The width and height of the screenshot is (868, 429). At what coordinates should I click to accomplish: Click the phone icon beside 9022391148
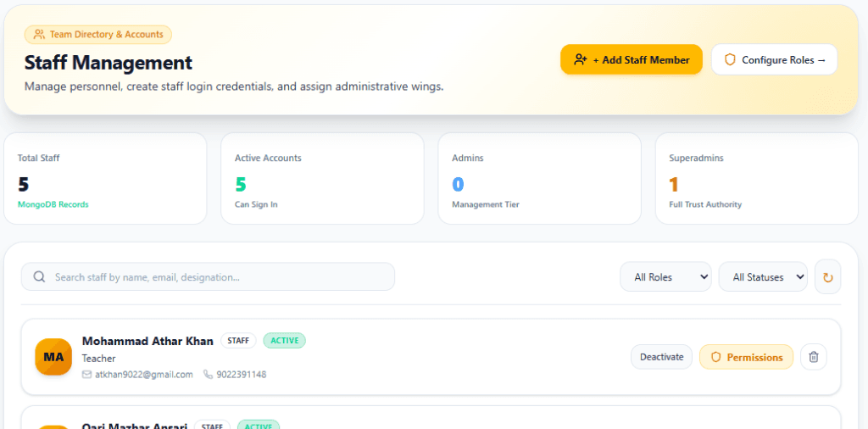coord(209,375)
